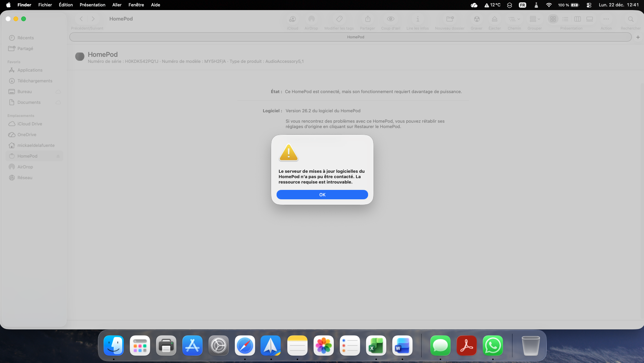
Task: Switch to icon view mode
Action: click(553, 19)
